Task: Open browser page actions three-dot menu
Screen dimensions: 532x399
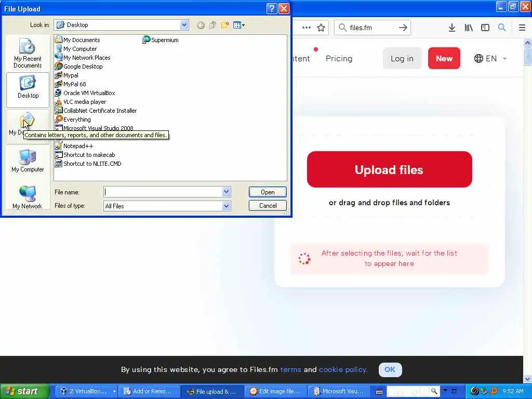Action: tap(307, 28)
